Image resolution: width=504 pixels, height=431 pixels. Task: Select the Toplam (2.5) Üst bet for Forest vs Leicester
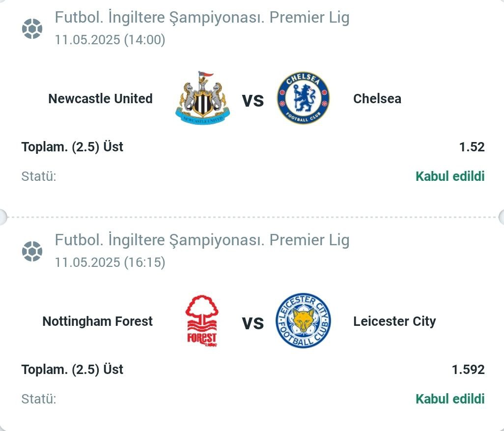click(x=72, y=370)
